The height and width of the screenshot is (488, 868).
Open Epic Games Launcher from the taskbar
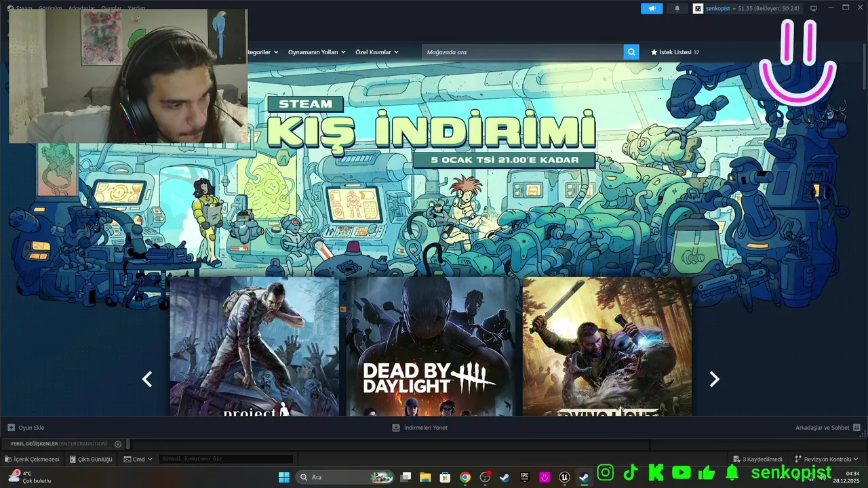(x=524, y=477)
